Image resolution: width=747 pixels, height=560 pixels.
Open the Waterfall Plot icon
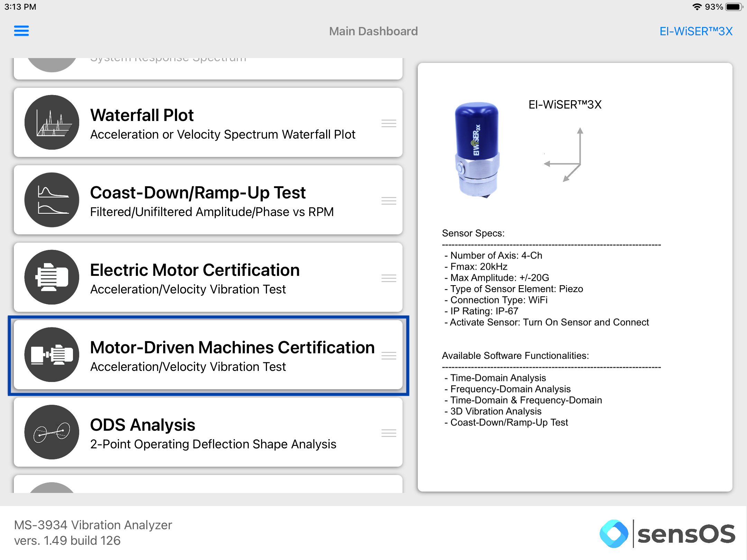(52, 122)
